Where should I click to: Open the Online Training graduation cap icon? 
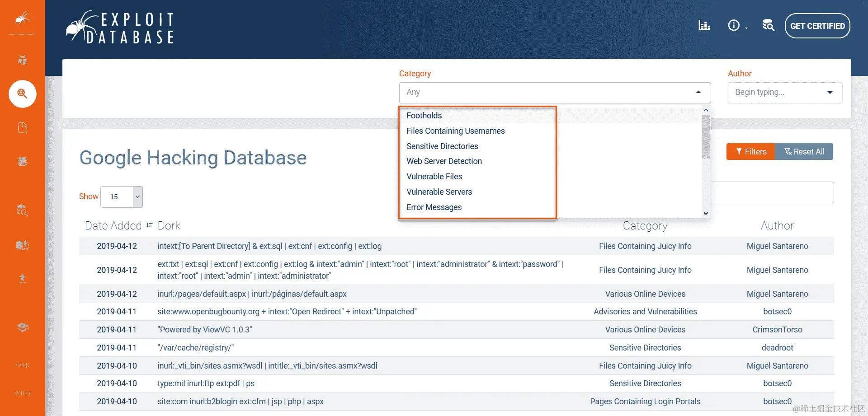(x=22, y=327)
